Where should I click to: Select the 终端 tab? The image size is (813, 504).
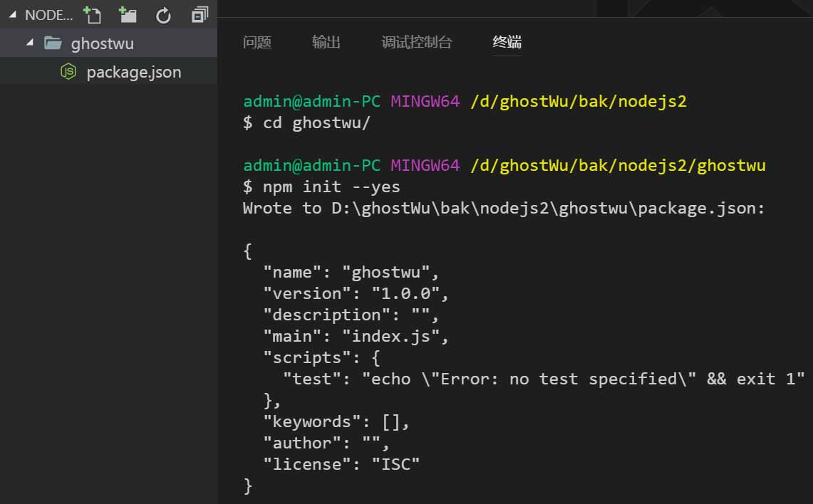pos(507,43)
